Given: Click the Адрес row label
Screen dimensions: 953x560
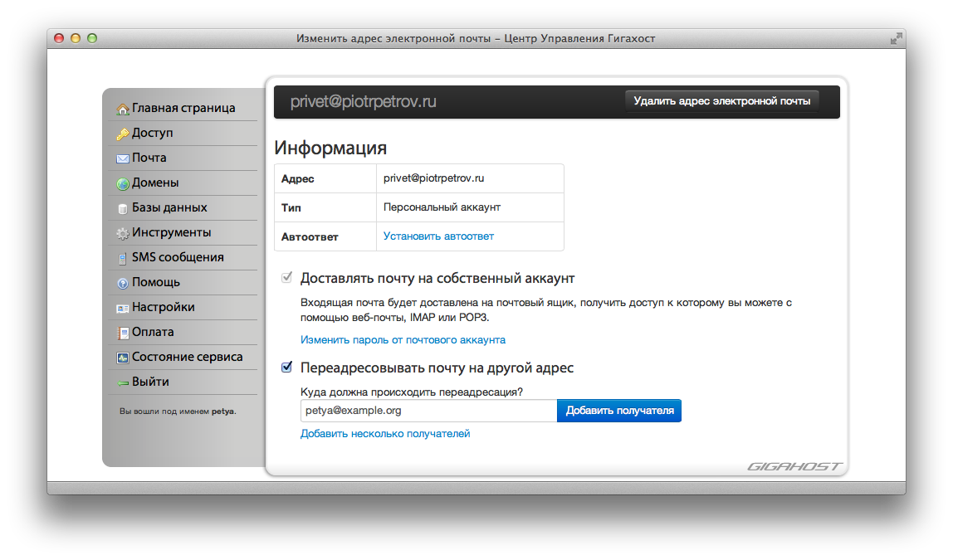Looking at the screenshot, I should pyautogui.click(x=298, y=179).
